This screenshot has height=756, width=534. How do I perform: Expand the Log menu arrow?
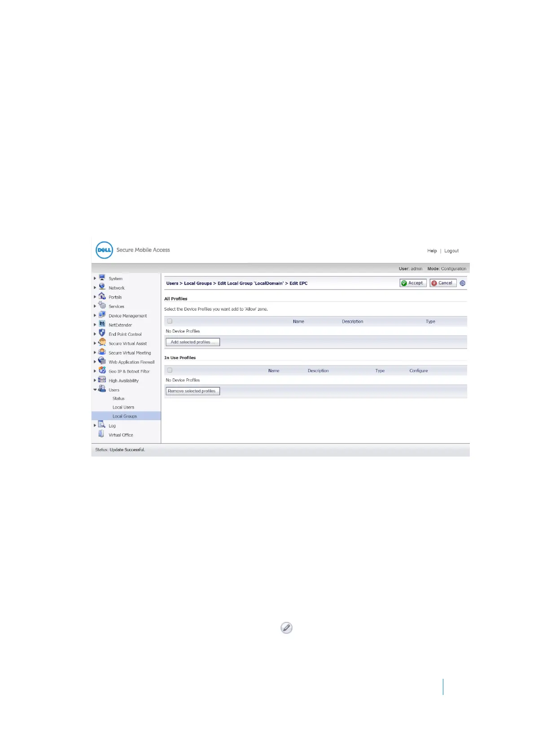pyautogui.click(x=95, y=425)
